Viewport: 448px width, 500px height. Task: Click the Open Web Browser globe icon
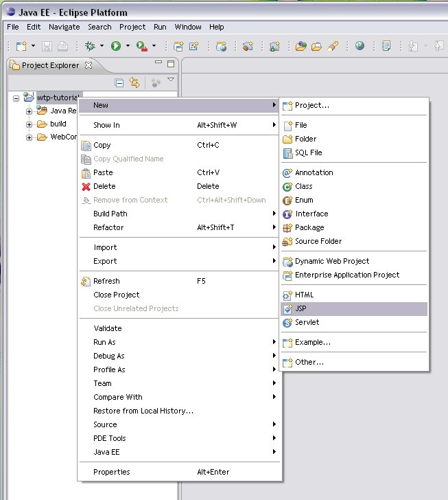(359, 46)
